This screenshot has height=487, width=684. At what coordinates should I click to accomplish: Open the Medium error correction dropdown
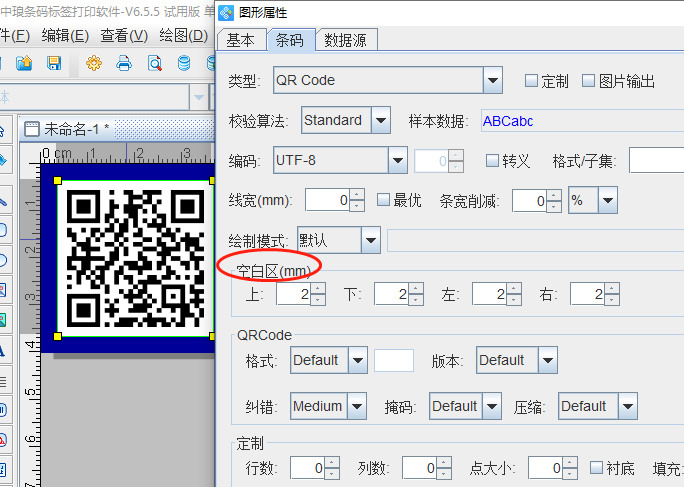[358, 406]
